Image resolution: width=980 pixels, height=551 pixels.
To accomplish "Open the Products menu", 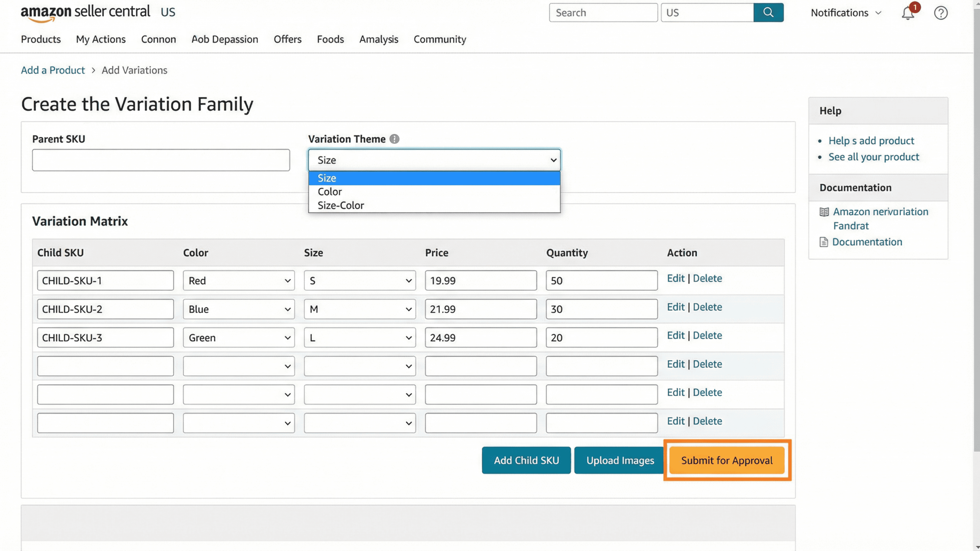I will [41, 39].
